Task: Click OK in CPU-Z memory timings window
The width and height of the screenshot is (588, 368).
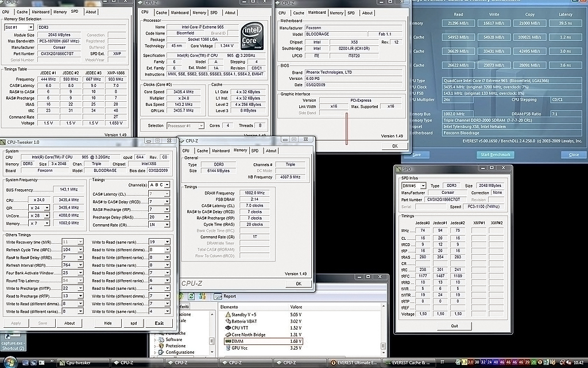Action: coord(299,284)
